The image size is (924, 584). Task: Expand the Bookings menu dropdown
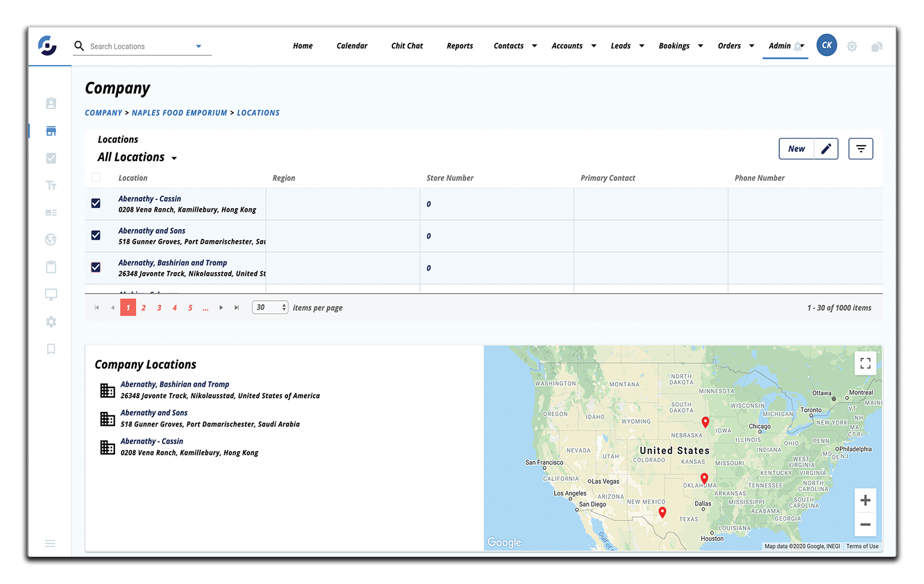700,46
